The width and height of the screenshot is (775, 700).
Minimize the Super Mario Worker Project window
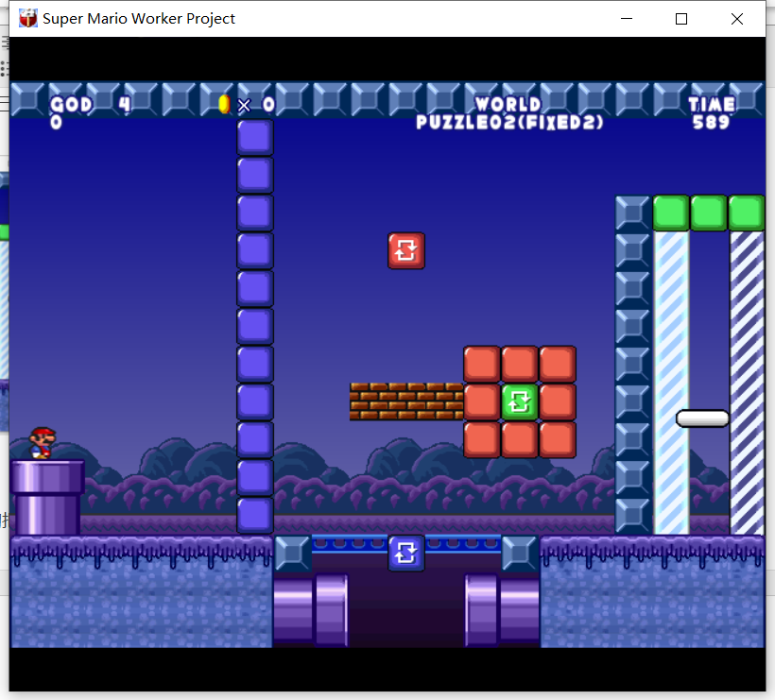(627, 19)
